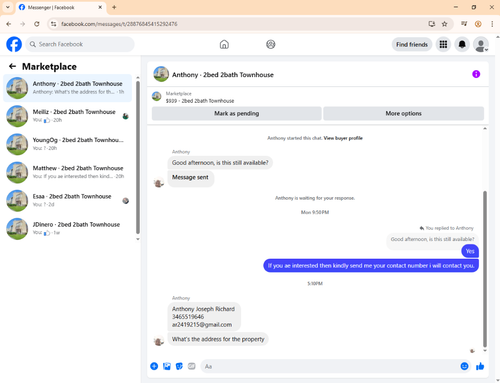
Task: Click the Chrome profile avatar icon
Action: pos(478,24)
